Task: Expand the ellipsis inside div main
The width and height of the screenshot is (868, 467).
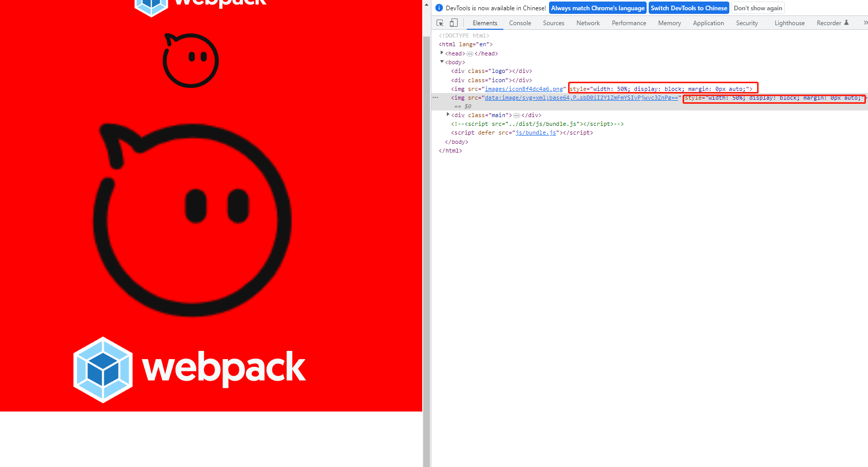Action: pyautogui.click(x=517, y=115)
